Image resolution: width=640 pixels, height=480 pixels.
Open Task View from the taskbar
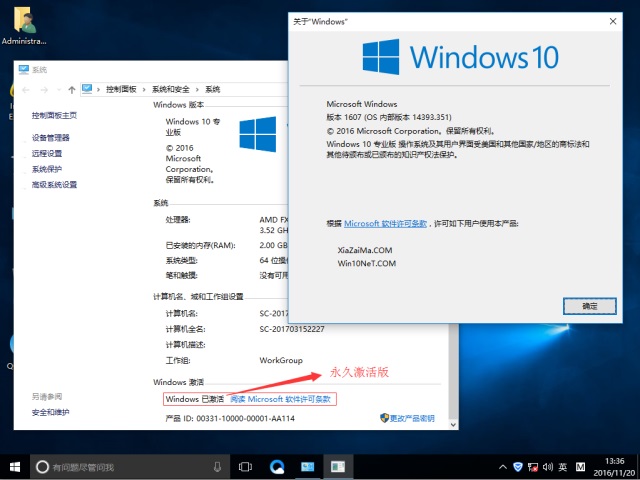click(x=245, y=466)
